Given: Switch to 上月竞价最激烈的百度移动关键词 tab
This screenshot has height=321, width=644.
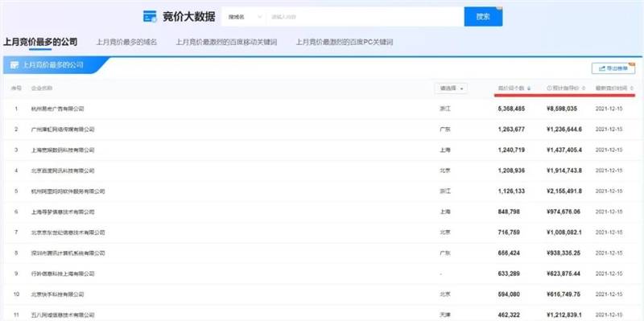Looking at the screenshot, I should click(226, 43).
